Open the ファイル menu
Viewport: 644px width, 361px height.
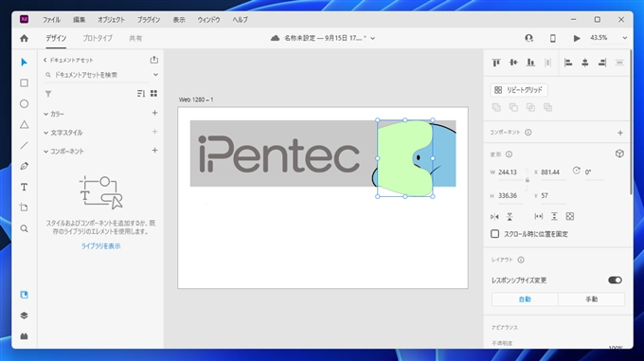[51, 20]
